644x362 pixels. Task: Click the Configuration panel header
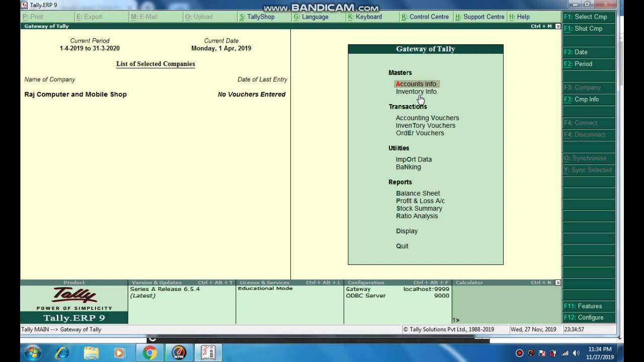click(397, 283)
